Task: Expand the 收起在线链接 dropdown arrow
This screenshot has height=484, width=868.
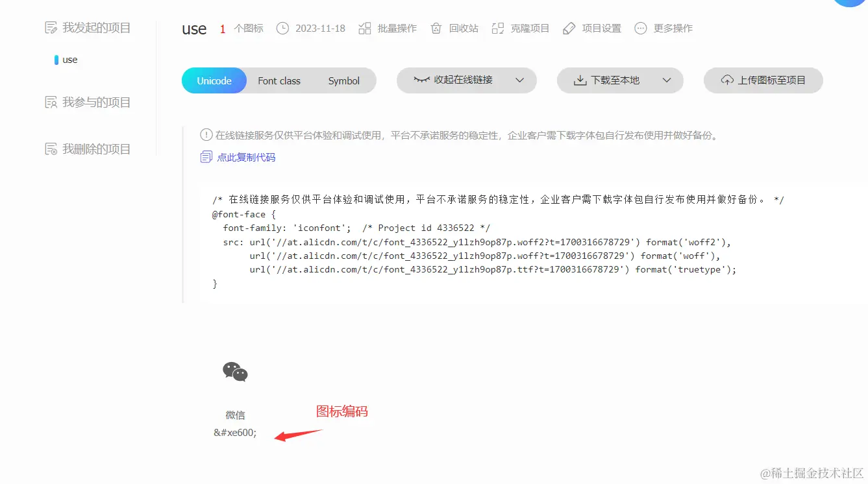Action: [x=519, y=80]
